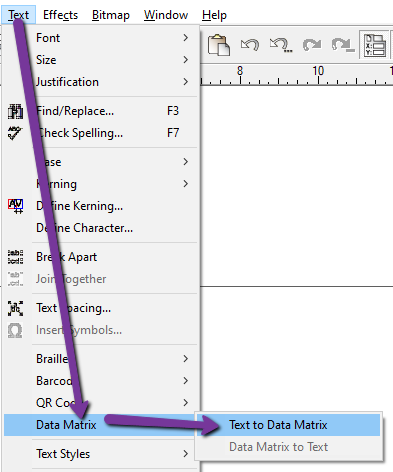The height and width of the screenshot is (472, 393).
Task: Choose Check Spelling menu entry
Action: [x=102, y=133]
